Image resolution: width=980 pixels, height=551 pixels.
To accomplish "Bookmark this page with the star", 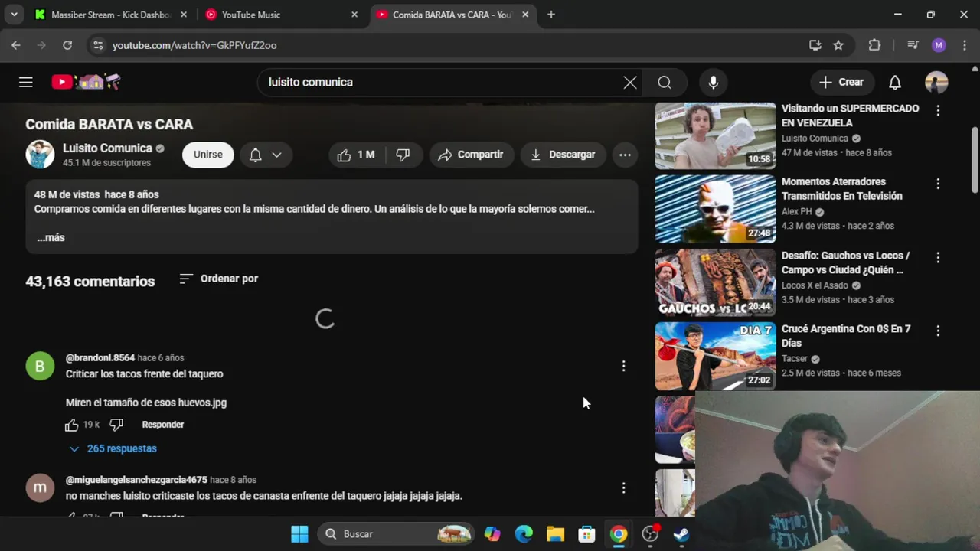I will click(x=838, y=45).
